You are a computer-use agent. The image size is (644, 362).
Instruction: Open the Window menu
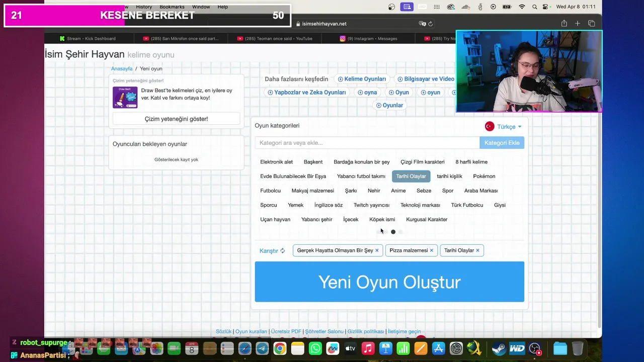(x=201, y=7)
